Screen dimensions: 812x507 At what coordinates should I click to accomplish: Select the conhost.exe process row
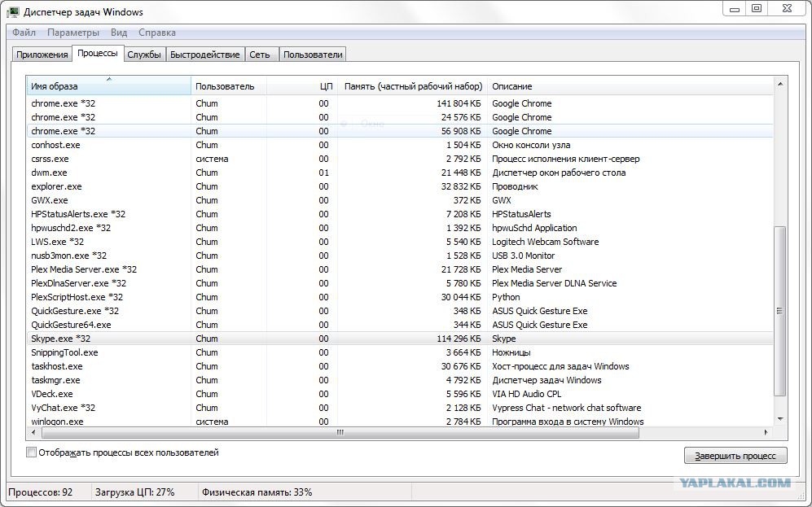[400, 145]
